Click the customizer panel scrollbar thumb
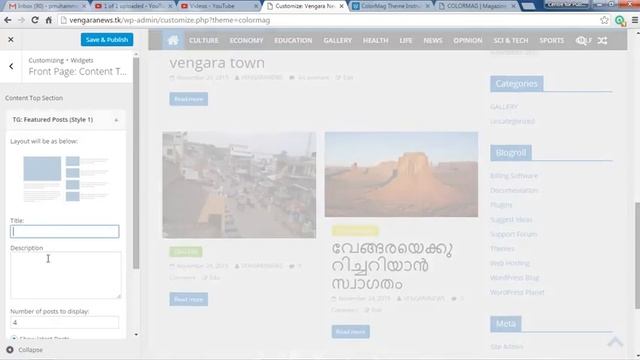Screen dimensions: 640x360 136,162
